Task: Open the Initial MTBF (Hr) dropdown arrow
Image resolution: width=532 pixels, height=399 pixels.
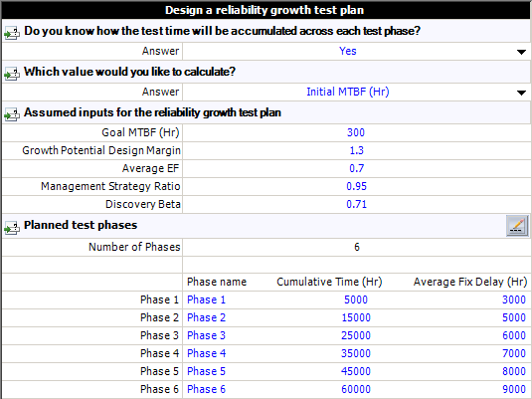Action: coord(521,93)
